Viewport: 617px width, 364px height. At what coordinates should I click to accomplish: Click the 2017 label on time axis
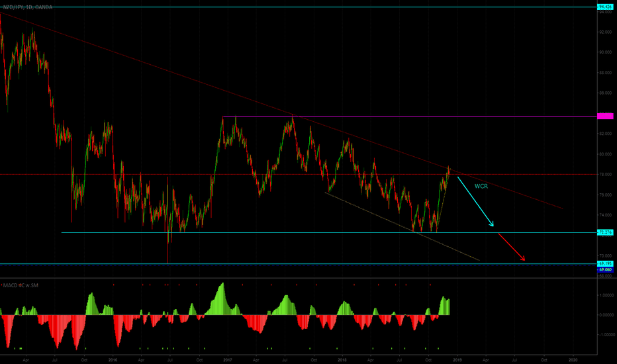[228, 359]
